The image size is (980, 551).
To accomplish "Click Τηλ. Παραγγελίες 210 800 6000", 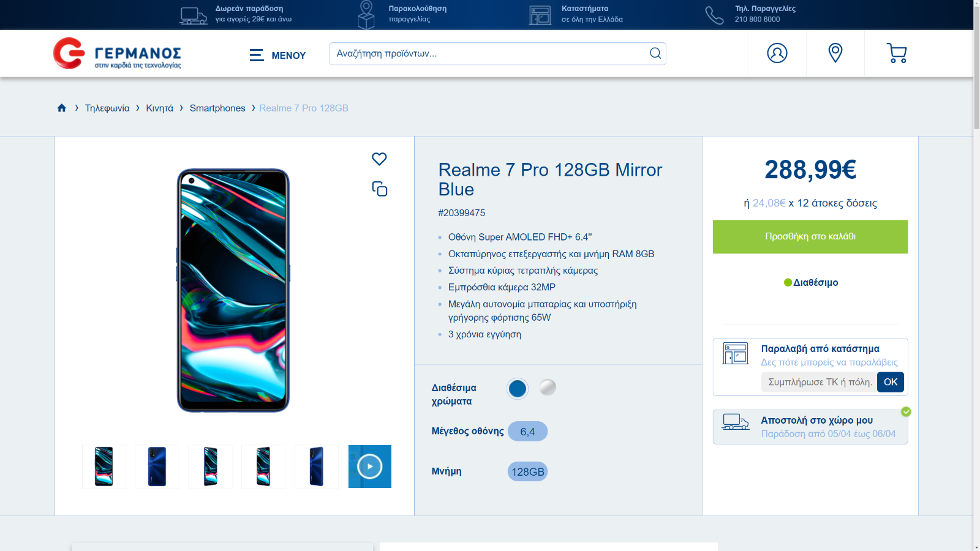I will [x=766, y=14].
